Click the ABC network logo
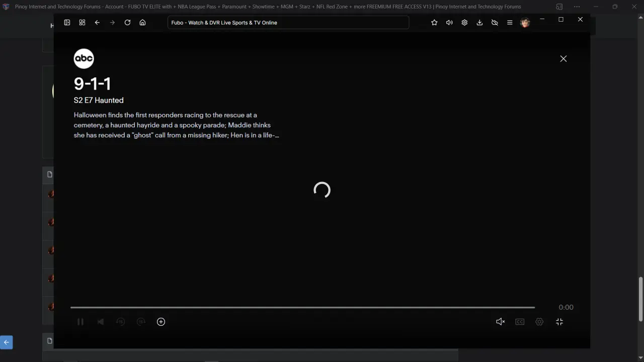The height and width of the screenshot is (362, 644). 84,59
